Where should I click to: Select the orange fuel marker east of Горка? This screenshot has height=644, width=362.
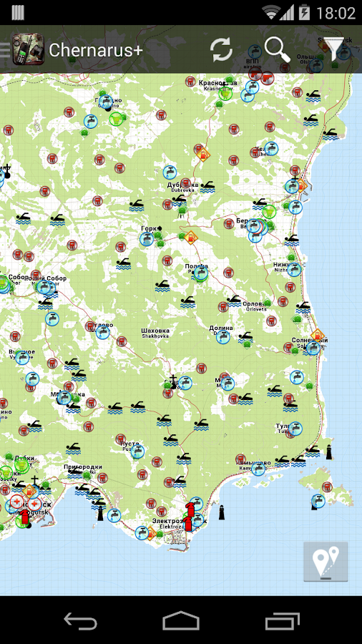[x=190, y=237]
